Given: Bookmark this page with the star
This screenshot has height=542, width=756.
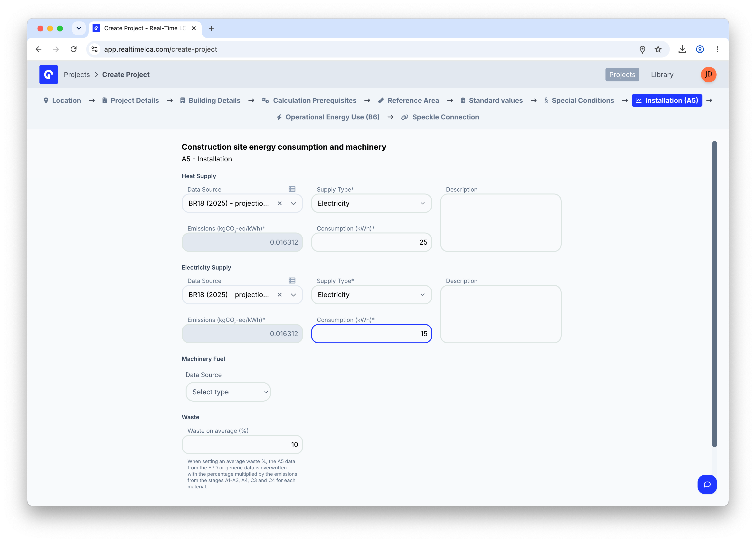Looking at the screenshot, I should [x=658, y=49].
